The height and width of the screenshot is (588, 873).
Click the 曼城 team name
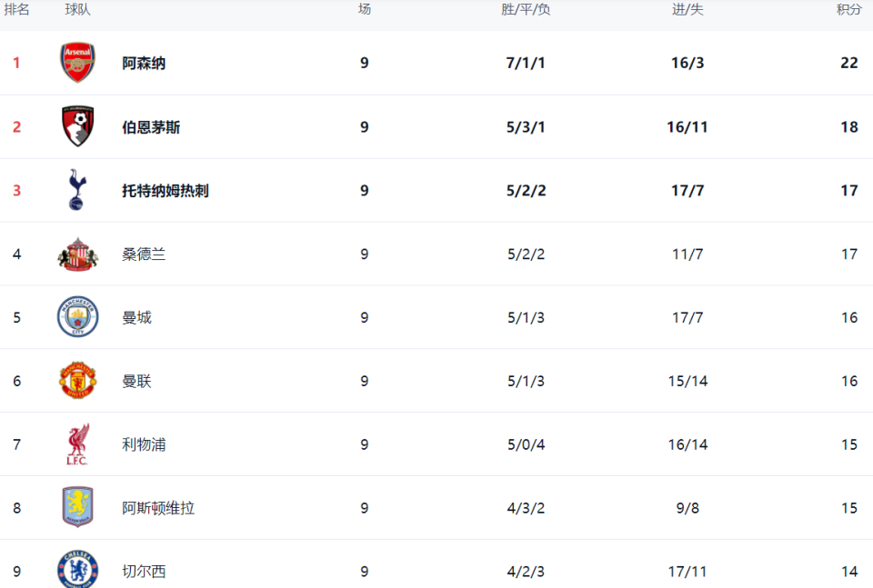pos(136,318)
